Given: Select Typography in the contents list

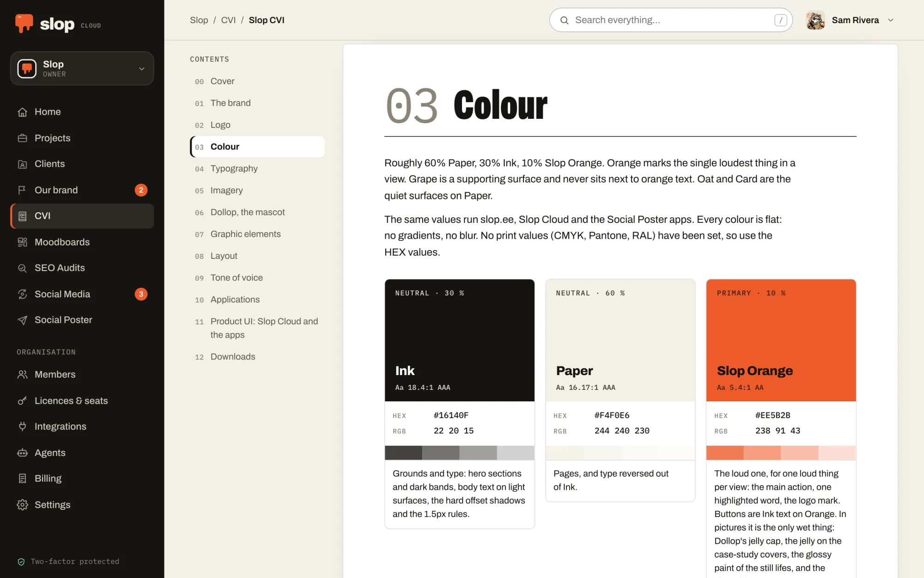Looking at the screenshot, I should pos(257,169).
